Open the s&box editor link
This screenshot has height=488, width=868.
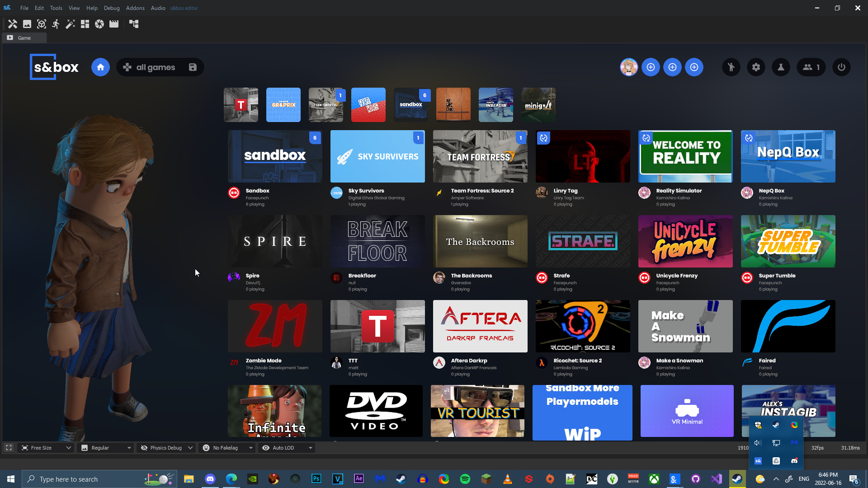click(x=184, y=8)
